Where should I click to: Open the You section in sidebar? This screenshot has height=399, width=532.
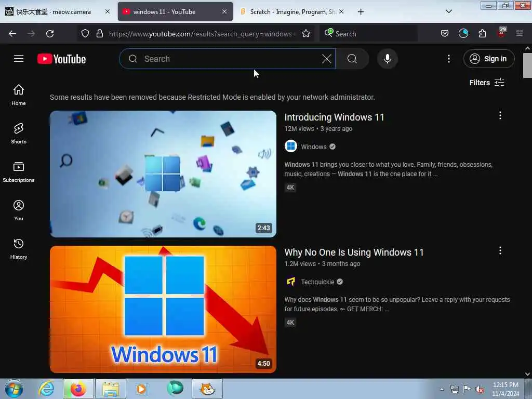(x=19, y=210)
